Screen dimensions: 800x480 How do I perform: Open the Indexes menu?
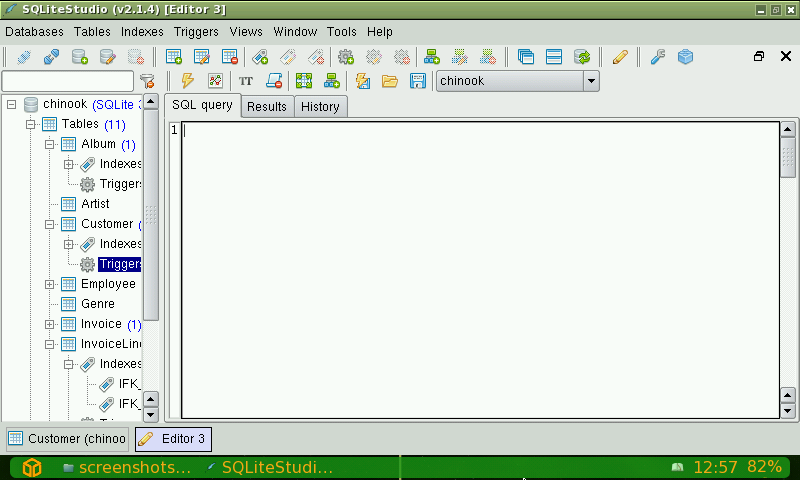point(142,32)
